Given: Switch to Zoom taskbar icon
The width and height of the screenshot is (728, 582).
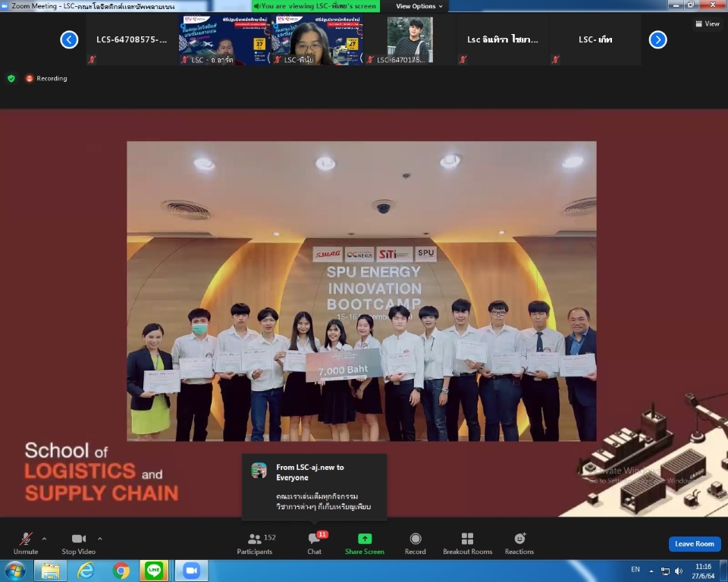Looking at the screenshot, I should [x=191, y=571].
